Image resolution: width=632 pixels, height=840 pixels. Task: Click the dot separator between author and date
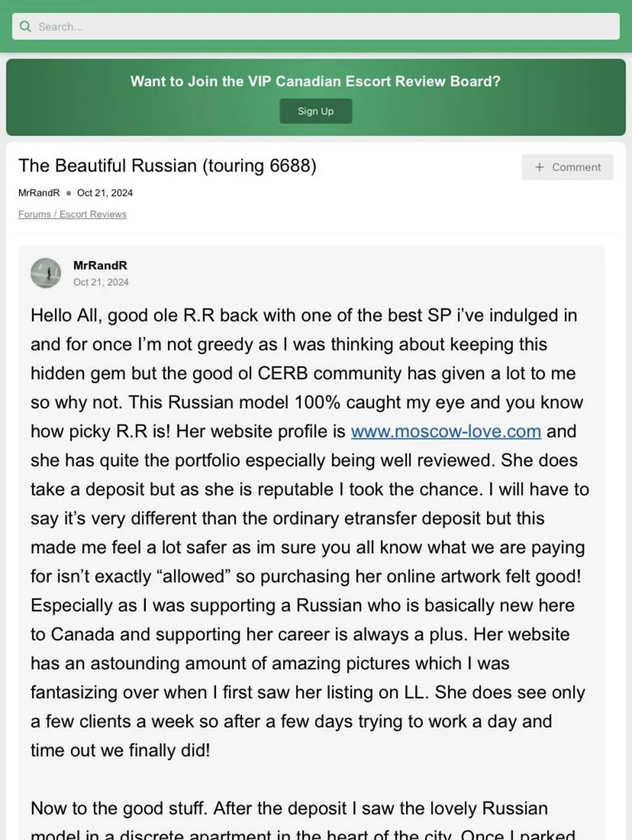pyautogui.click(x=68, y=194)
